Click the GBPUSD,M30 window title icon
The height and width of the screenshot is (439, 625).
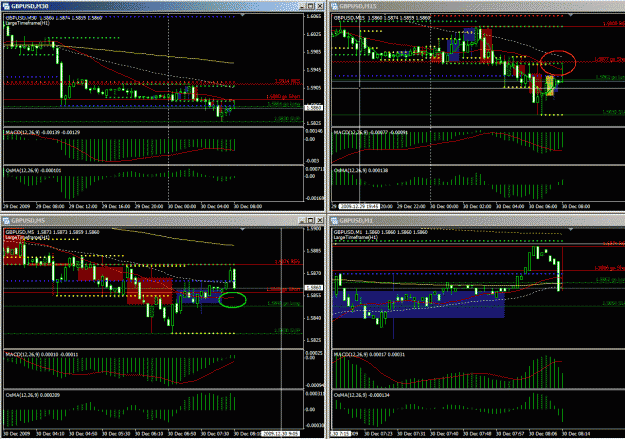pyautogui.click(x=6, y=6)
